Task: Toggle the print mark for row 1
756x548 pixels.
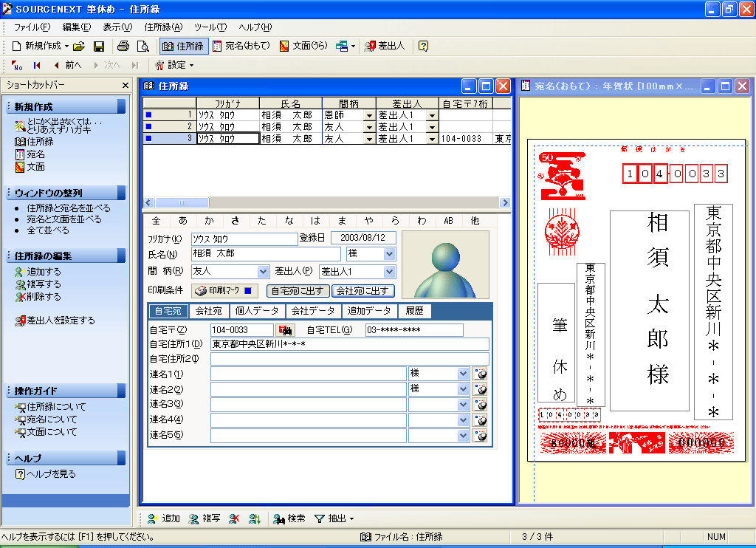Action: (x=148, y=114)
